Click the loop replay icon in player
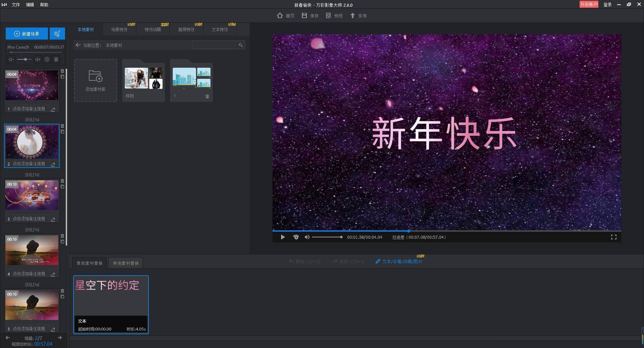 coord(296,237)
